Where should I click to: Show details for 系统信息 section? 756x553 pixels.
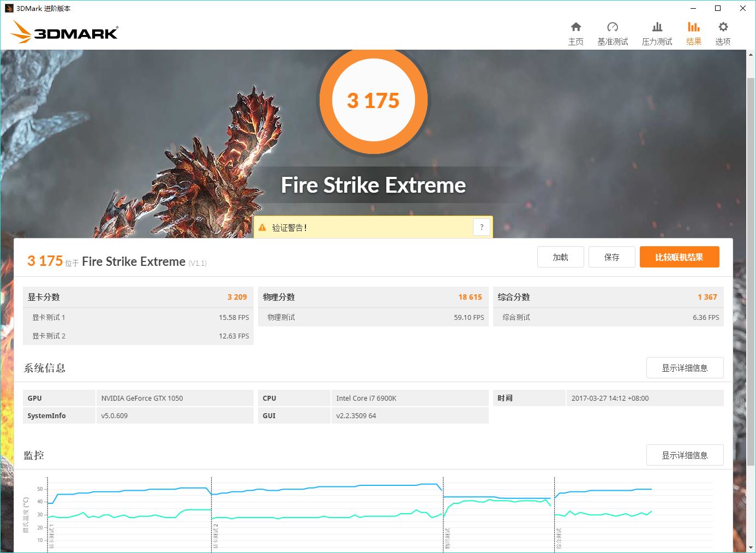click(x=685, y=368)
